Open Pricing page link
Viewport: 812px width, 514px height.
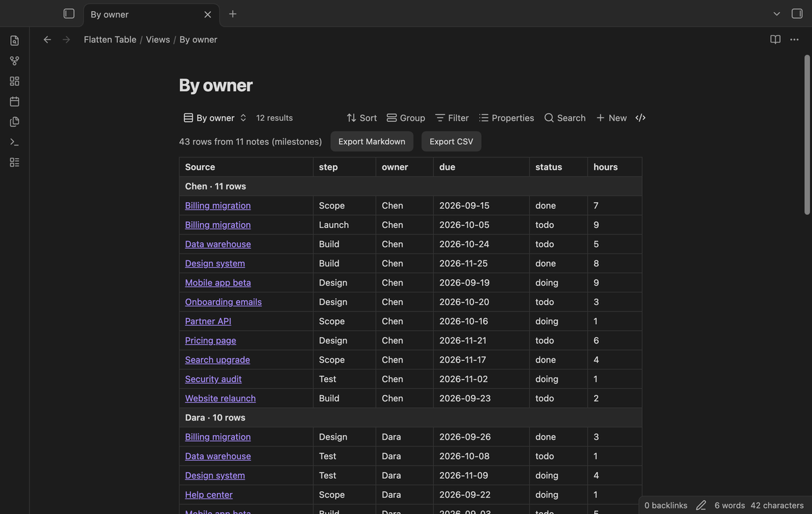(x=210, y=340)
